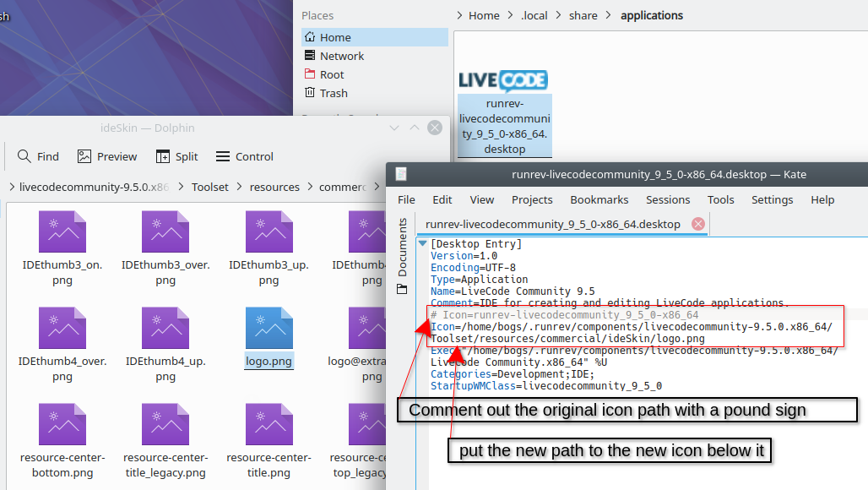This screenshot has height=490, width=868.
Task: Toggle Preview in ideSkin Dolphin toolbar
Action: (107, 156)
